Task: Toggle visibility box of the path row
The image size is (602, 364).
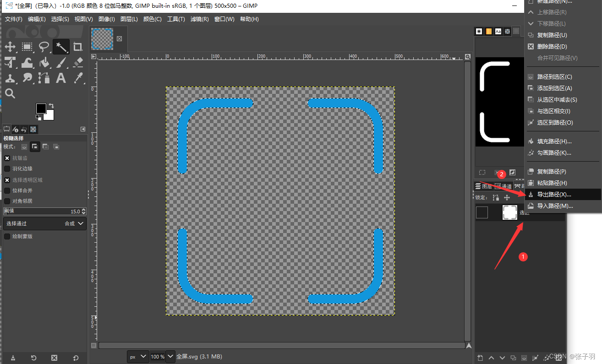Action: coord(482,212)
